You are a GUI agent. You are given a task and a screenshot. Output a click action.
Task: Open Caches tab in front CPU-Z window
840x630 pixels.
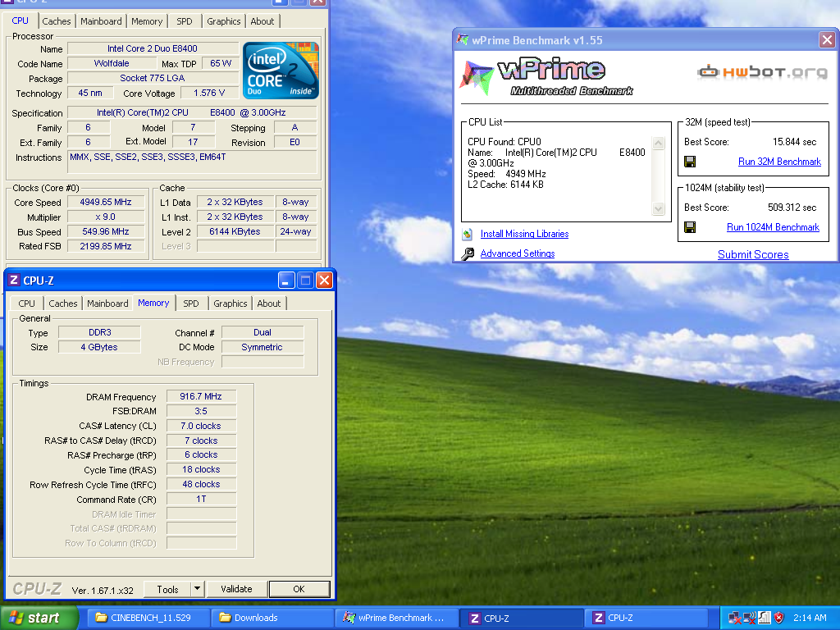62,304
